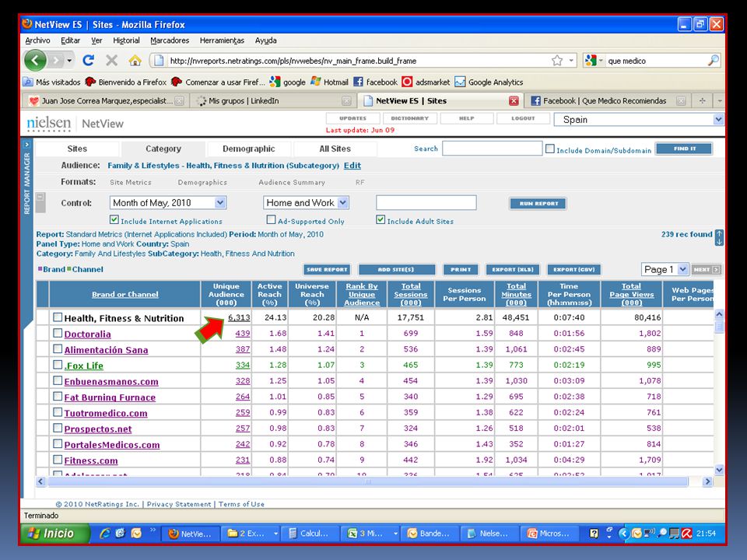
Task: Go to the Firefox home page icon
Action: (x=135, y=61)
